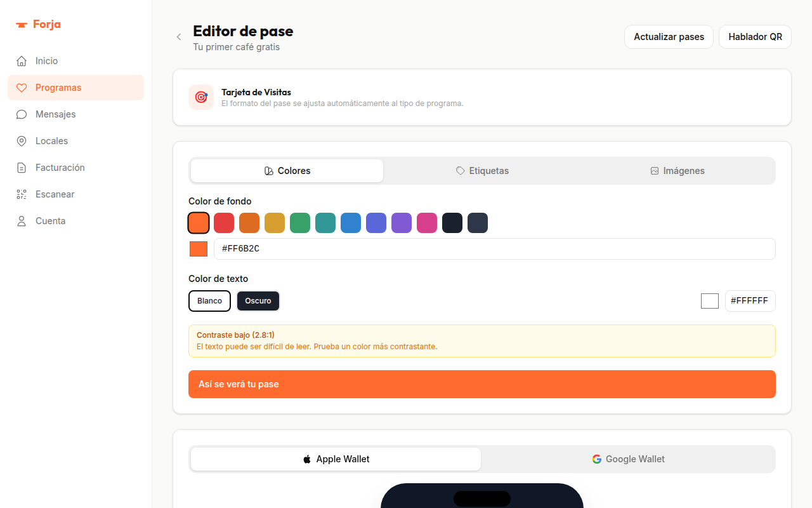812x508 pixels.
Task: Click the Cuenta person icon
Action: pos(22,221)
